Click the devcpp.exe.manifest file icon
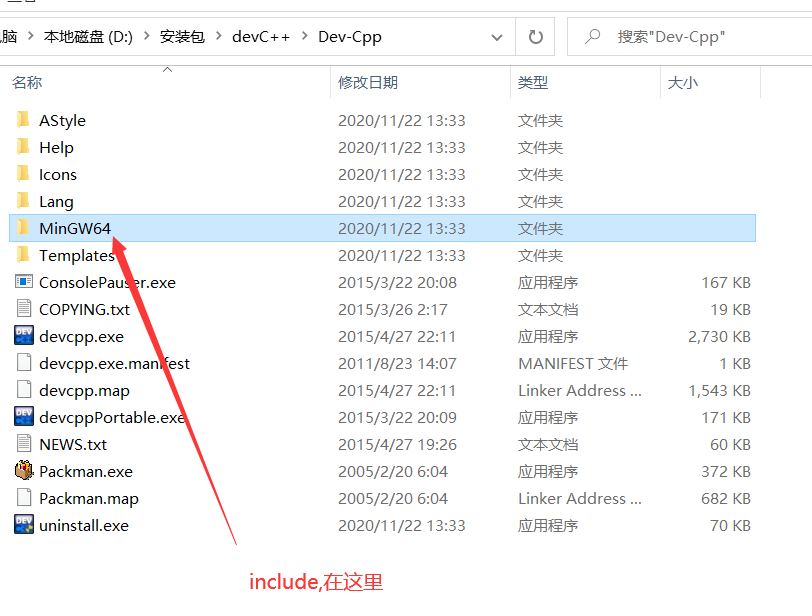Viewport: 812px width, 616px height. tap(24, 362)
